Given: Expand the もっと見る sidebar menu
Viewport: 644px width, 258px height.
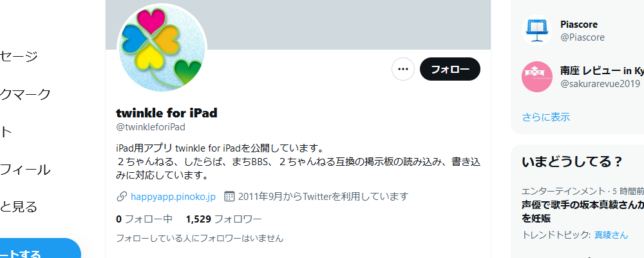Looking at the screenshot, I should coord(19,206).
